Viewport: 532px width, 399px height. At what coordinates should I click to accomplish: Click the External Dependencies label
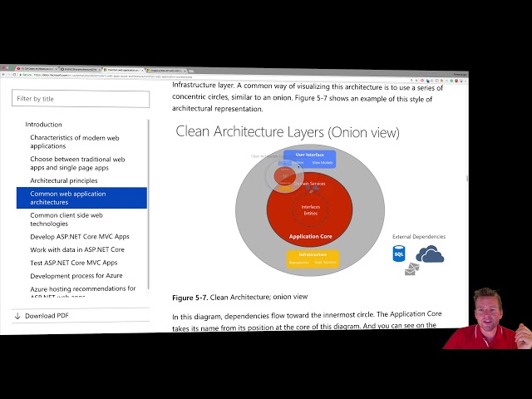pyautogui.click(x=419, y=236)
